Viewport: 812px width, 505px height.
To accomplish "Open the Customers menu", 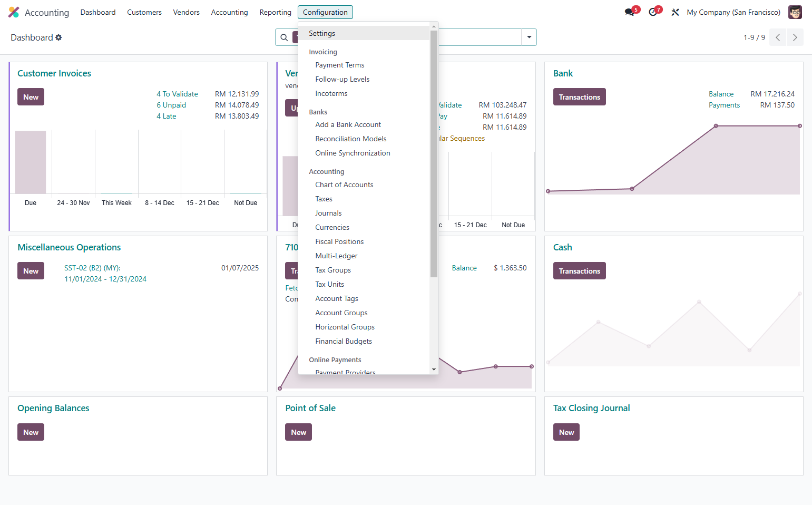I will coord(144,12).
